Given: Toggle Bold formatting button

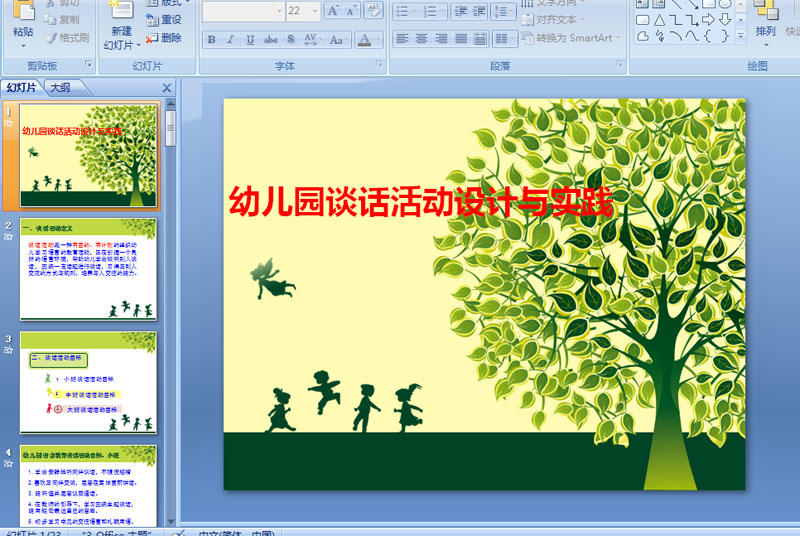Looking at the screenshot, I should coord(212,39).
